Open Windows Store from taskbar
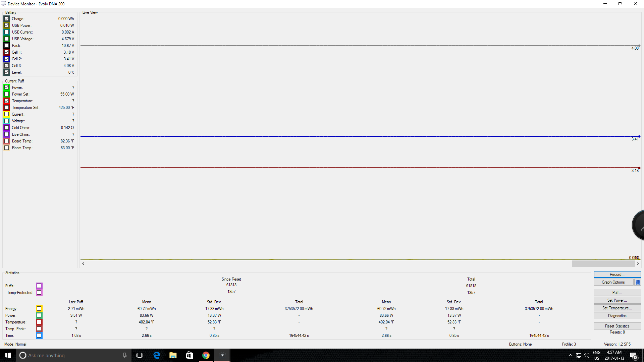Screen dimensions: 644x362 tap(190, 355)
